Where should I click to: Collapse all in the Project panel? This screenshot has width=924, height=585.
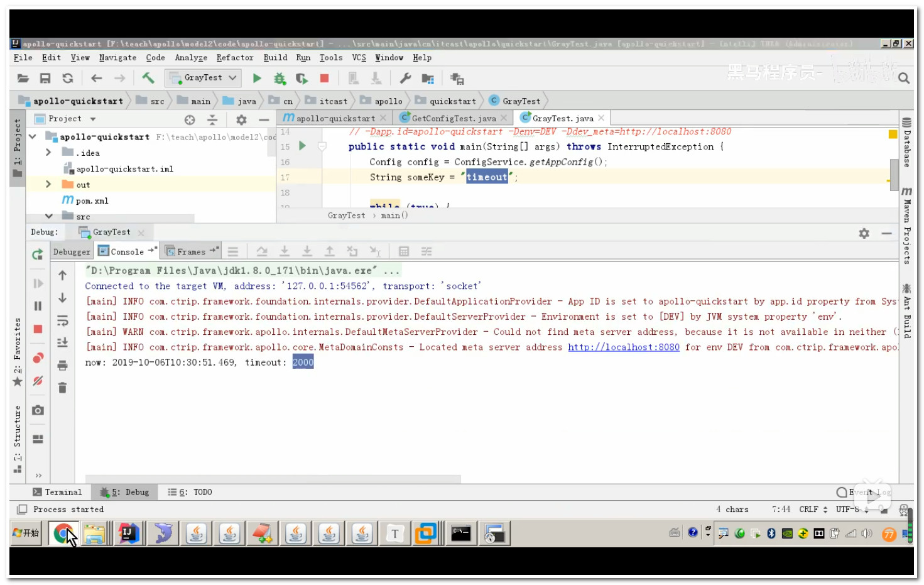pos(212,119)
